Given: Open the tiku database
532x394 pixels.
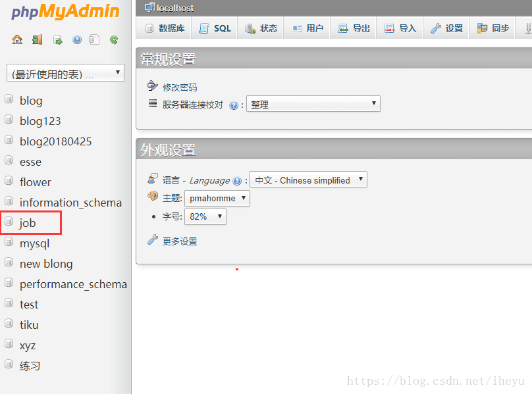Looking at the screenshot, I should point(29,325).
